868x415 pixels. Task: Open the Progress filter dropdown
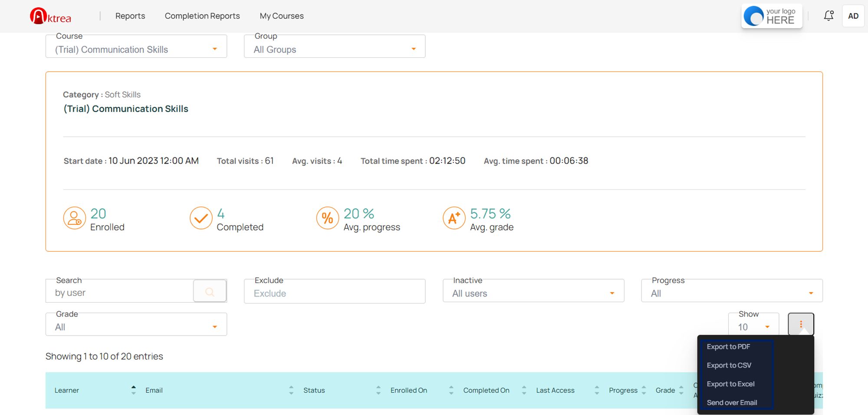732,291
